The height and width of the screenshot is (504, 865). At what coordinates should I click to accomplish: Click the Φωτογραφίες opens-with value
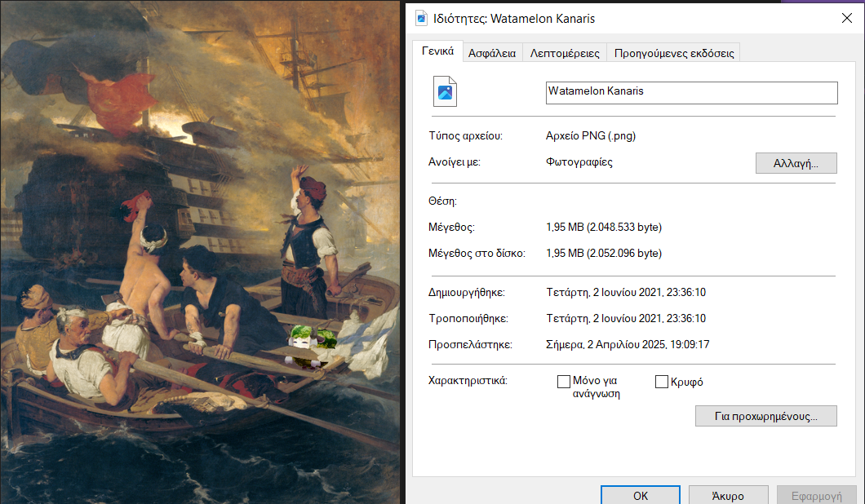point(579,162)
